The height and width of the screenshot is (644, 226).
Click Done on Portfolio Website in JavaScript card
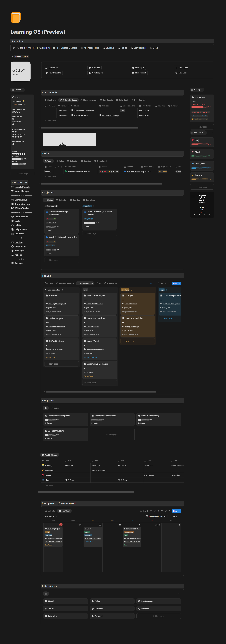pyautogui.click(x=49, y=254)
